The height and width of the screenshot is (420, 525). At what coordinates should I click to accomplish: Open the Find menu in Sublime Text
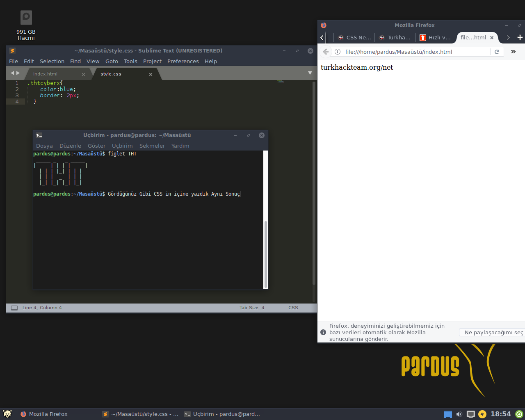coord(75,61)
